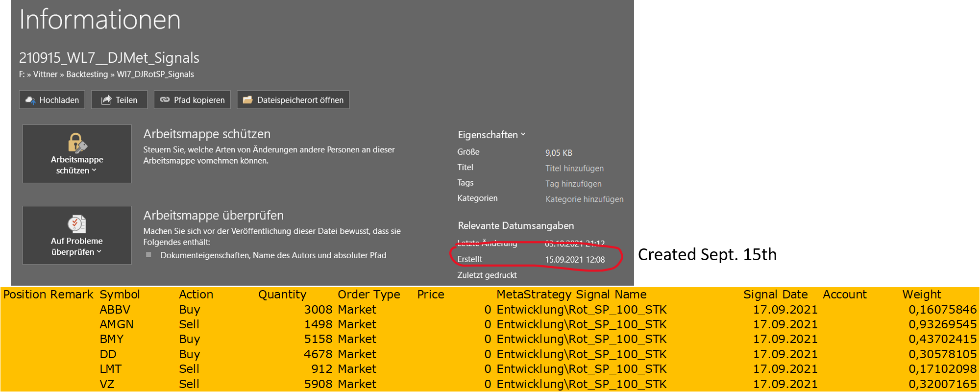Image resolution: width=980 pixels, height=392 pixels.
Task: Click the folder icon in Dateispeicherort öffnen
Action: [x=248, y=100]
